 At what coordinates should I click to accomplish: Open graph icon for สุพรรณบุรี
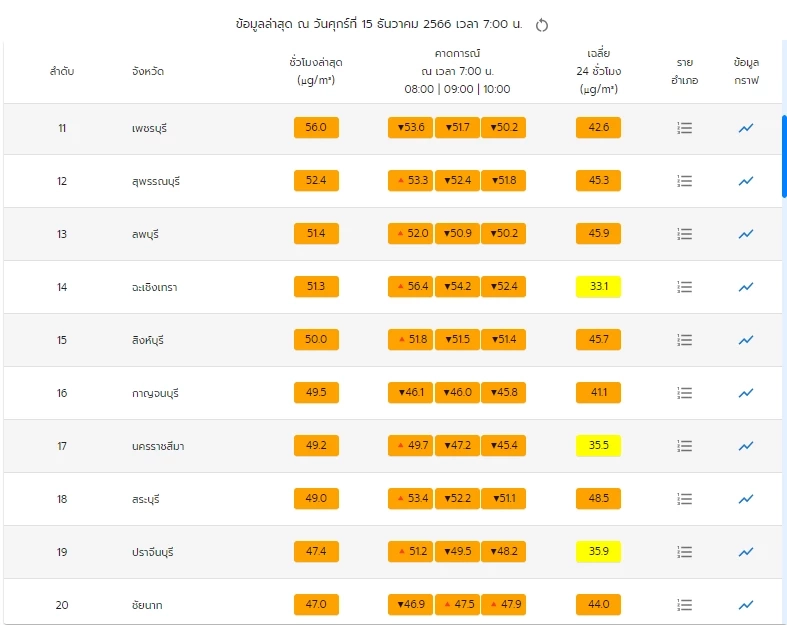click(746, 181)
